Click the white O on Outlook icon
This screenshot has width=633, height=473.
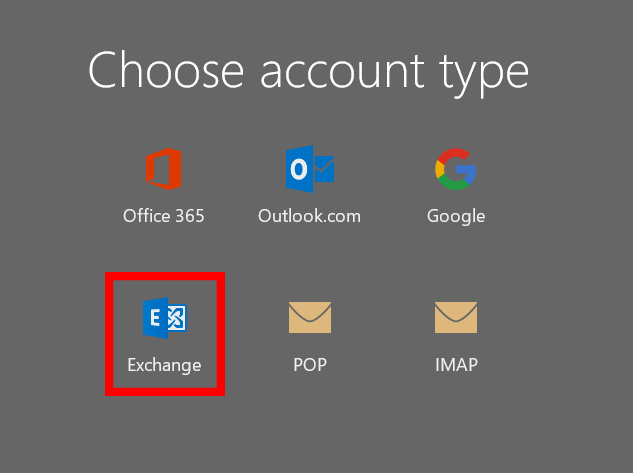coord(298,170)
